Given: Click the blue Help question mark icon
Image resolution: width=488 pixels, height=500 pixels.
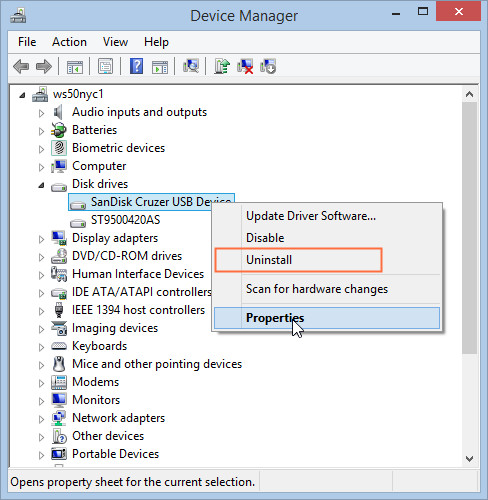Looking at the screenshot, I should (x=136, y=66).
